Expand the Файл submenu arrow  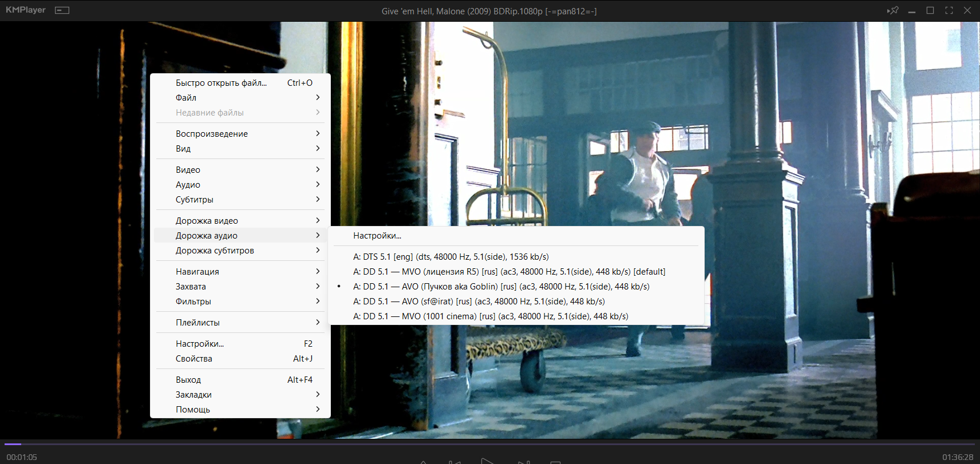[318, 98]
